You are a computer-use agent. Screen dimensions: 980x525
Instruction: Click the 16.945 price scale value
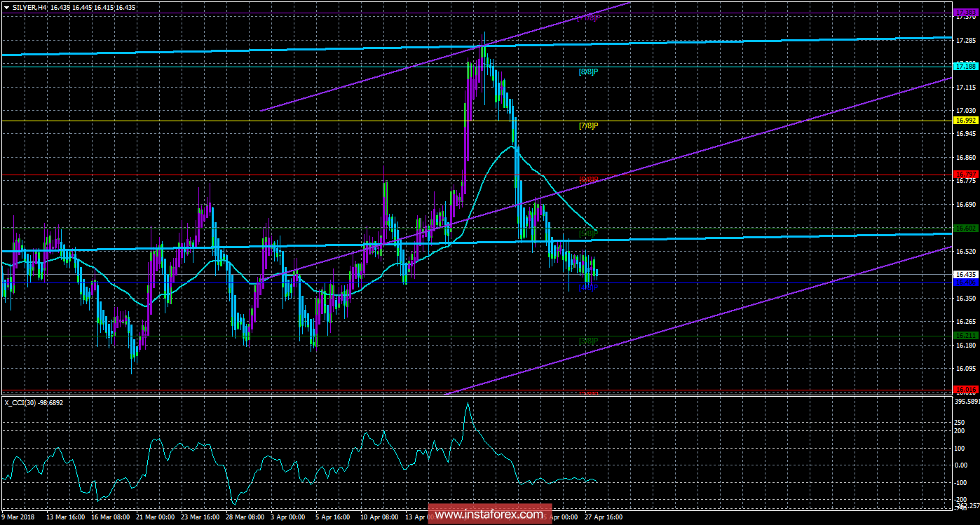coord(965,134)
